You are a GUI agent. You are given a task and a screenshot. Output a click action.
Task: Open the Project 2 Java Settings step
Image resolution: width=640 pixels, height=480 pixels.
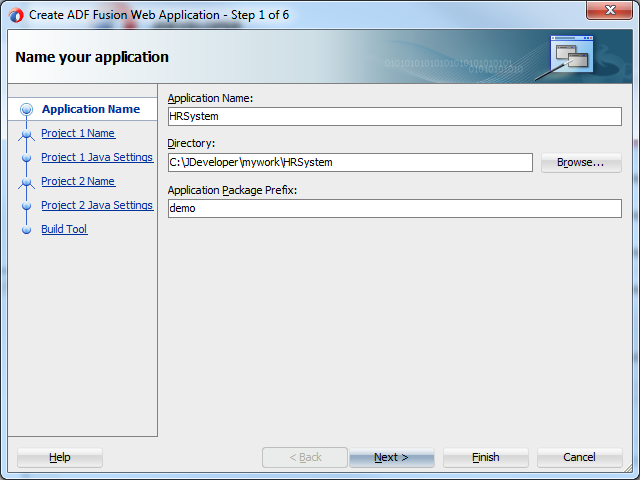pyautogui.click(x=97, y=205)
